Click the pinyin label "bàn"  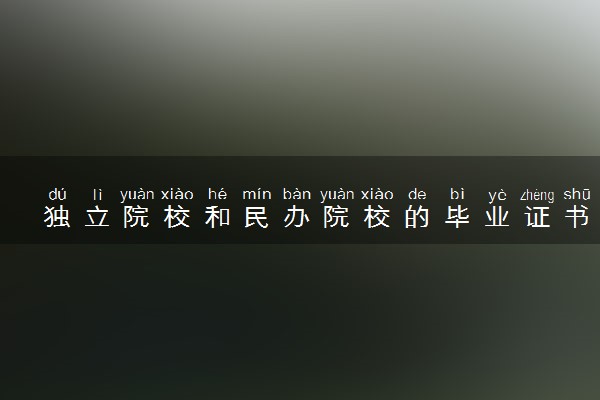(297, 194)
